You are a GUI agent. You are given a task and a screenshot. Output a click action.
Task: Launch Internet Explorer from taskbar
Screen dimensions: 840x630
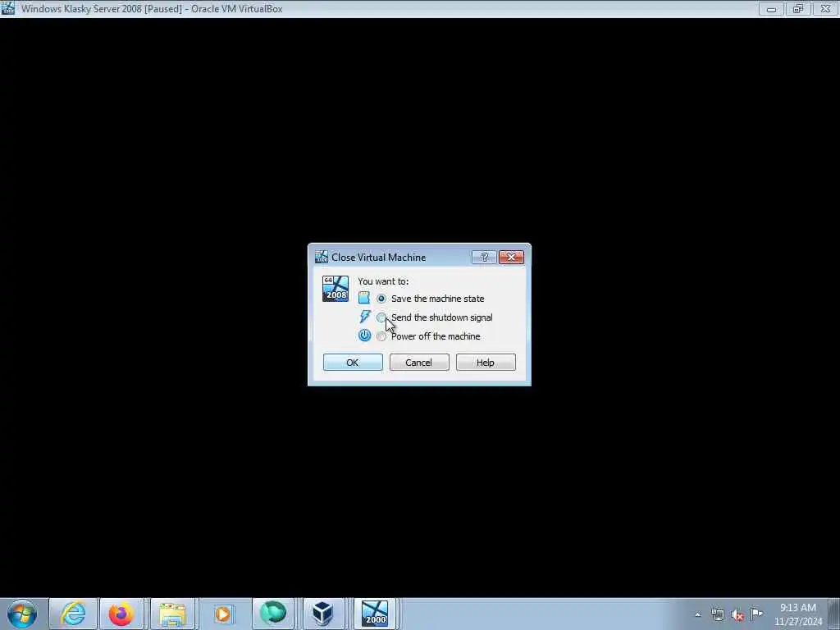(73, 614)
